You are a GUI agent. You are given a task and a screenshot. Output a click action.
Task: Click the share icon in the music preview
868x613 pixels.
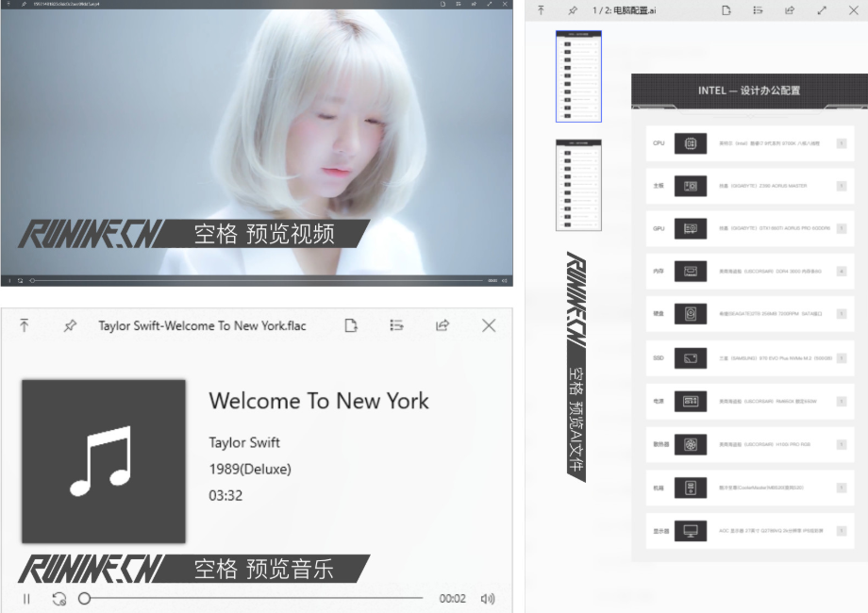pyautogui.click(x=442, y=325)
